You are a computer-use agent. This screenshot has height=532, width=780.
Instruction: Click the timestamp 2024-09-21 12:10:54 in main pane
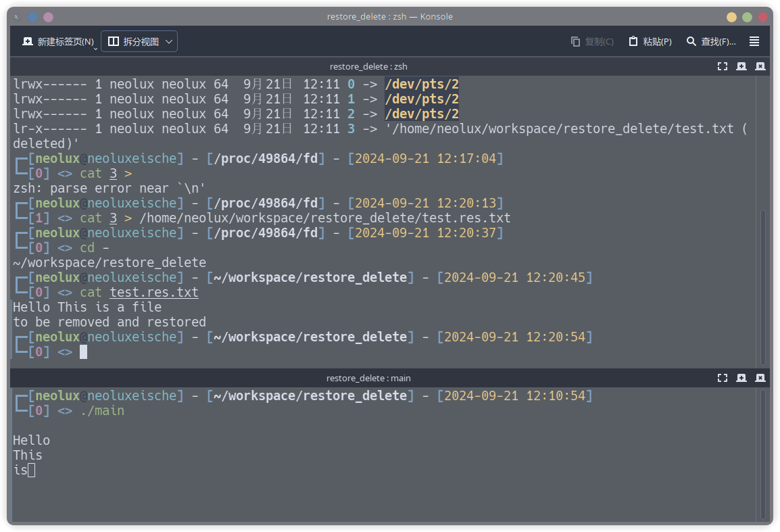[x=514, y=395]
